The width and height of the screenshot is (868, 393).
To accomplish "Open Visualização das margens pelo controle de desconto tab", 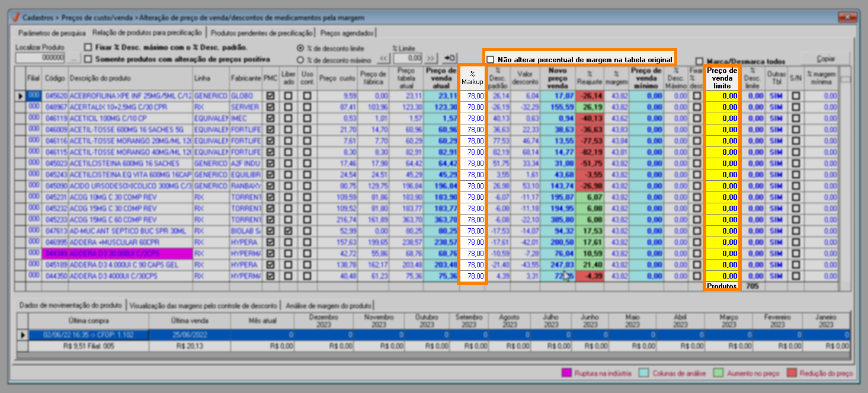I will click(203, 306).
